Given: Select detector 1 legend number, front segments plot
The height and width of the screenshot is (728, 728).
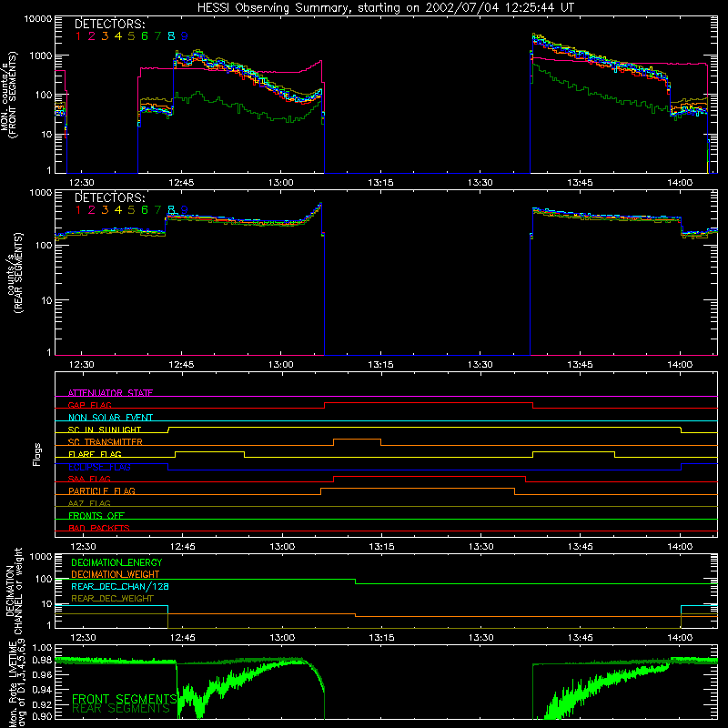Looking at the screenshot, I should [x=78, y=36].
